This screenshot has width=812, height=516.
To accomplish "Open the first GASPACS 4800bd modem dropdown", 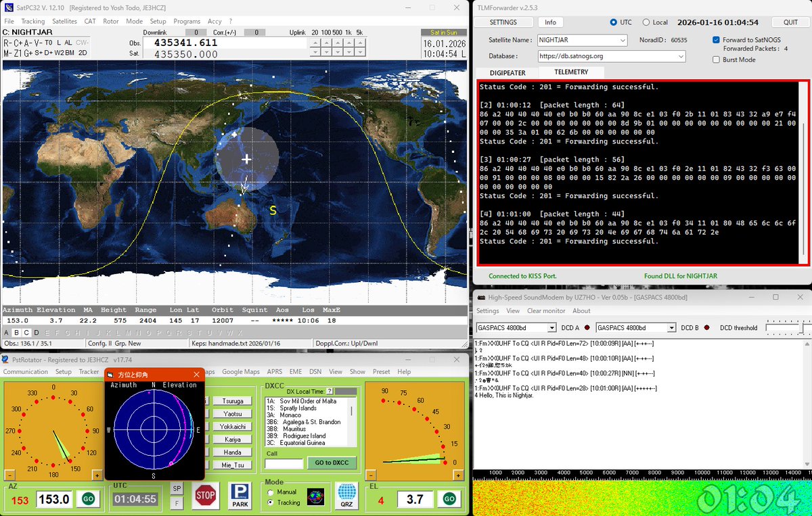I will pos(516,328).
